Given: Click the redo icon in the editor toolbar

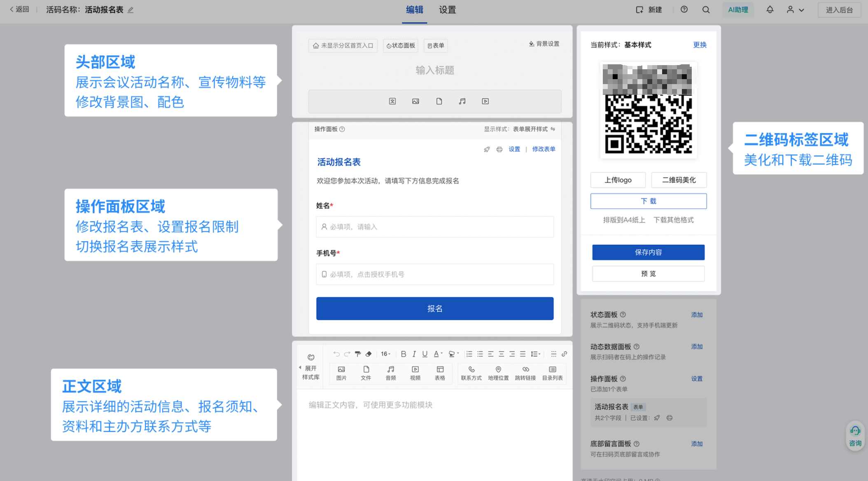Looking at the screenshot, I should click(x=347, y=354).
